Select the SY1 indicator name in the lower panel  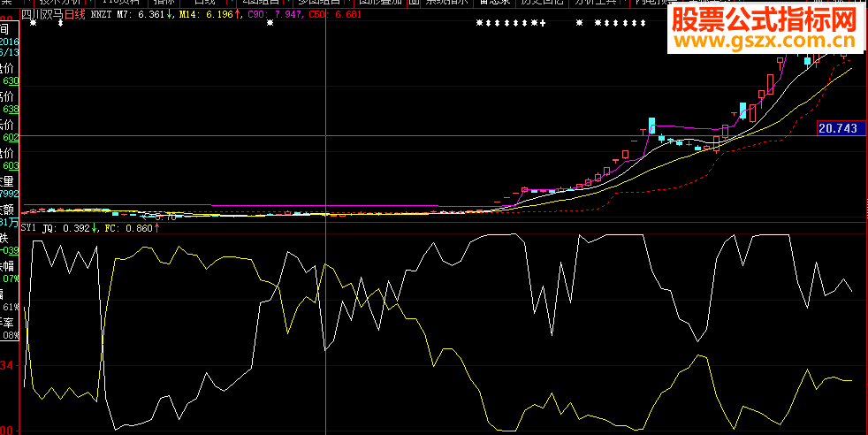pos(28,228)
